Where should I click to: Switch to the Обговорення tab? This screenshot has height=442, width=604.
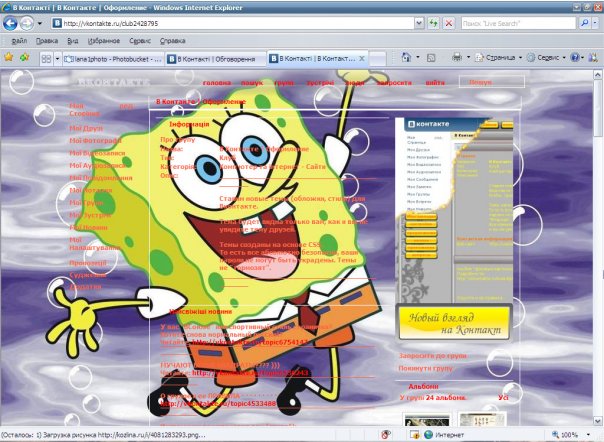tap(216, 59)
